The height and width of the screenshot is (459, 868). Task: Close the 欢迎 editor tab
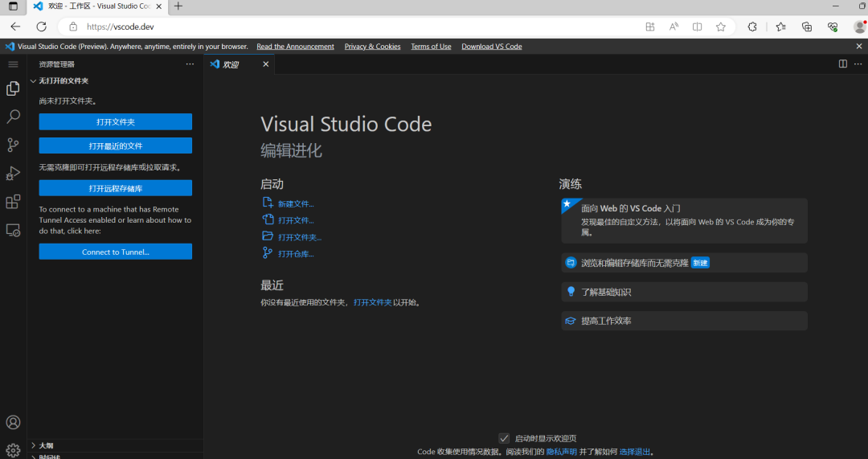pos(266,64)
